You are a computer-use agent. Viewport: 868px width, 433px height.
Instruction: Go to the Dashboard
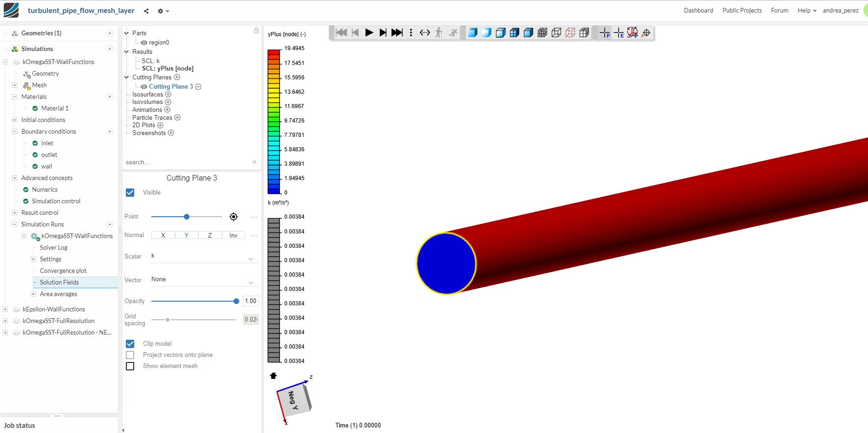[698, 11]
